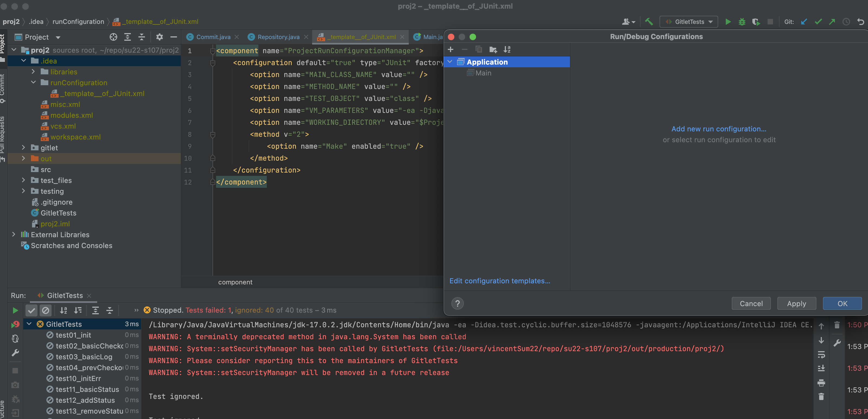Toggle show passed tests checkmark
The height and width of the screenshot is (419, 868).
31,310
